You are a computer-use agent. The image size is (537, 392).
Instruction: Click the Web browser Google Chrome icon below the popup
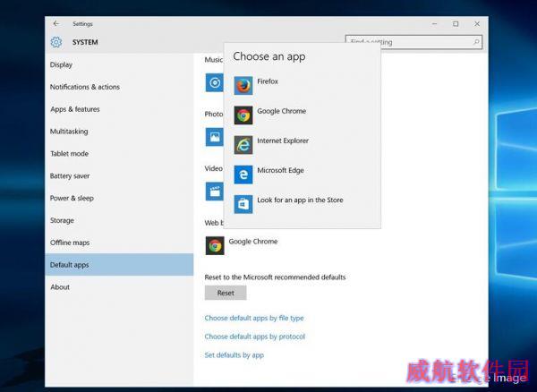tap(215, 245)
